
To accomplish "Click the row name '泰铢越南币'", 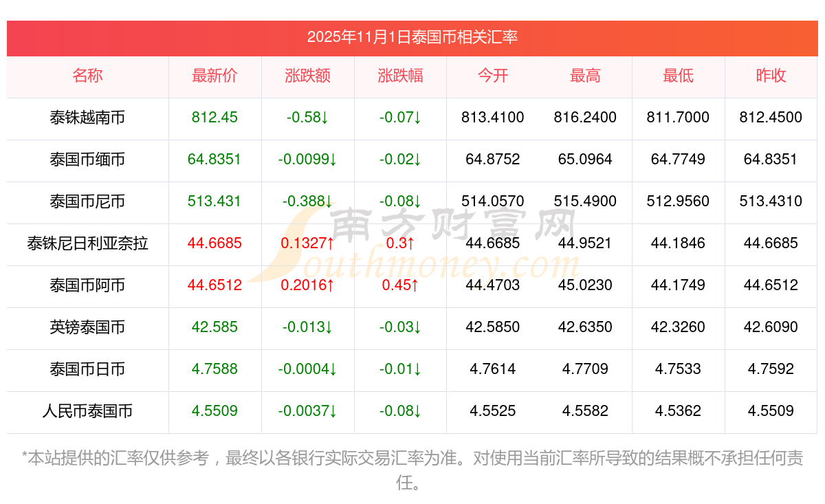I will 87,118.
